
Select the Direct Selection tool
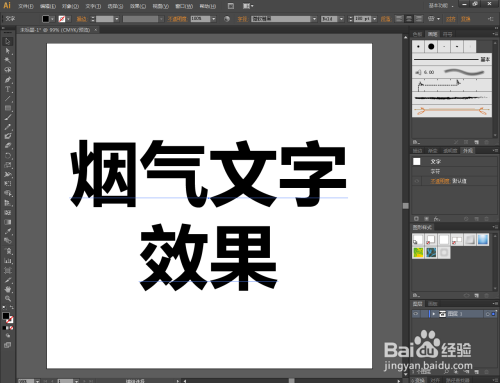coord(8,51)
